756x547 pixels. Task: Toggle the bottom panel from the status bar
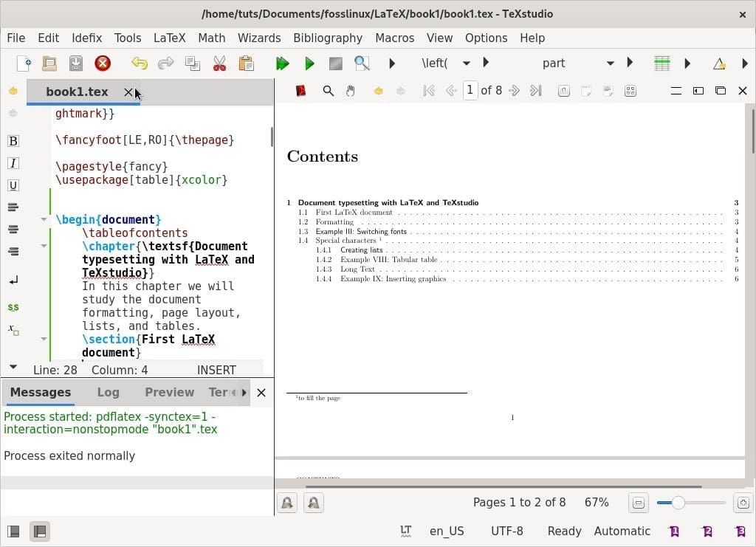[40, 531]
